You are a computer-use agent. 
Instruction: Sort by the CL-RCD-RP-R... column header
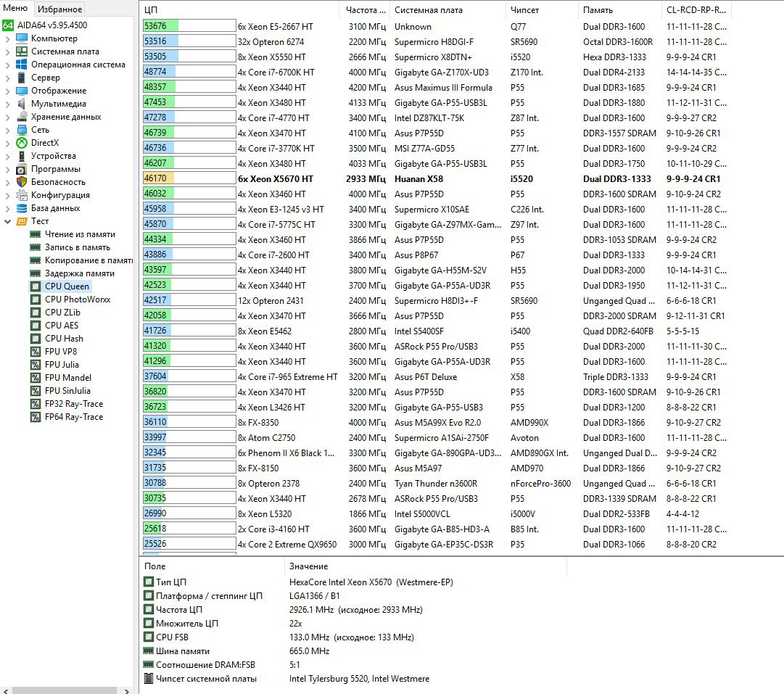pyautogui.click(x=696, y=10)
